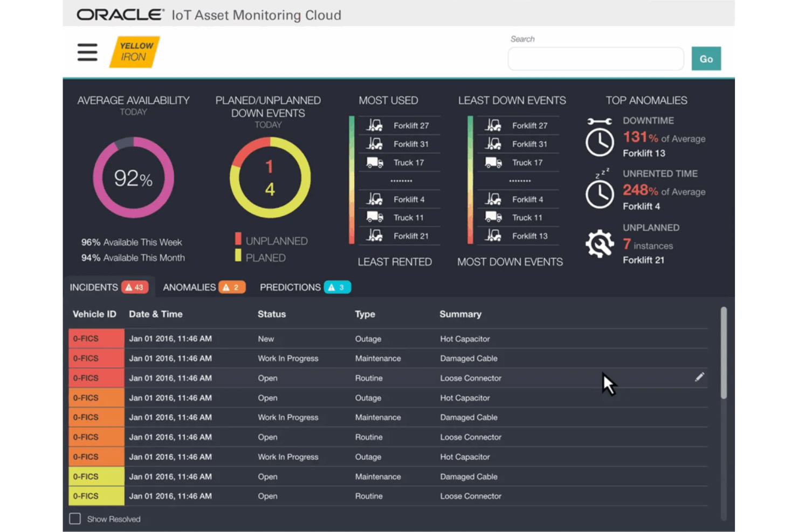Image resolution: width=798 pixels, height=532 pixels.
Task: Switch to the Anomalies tab
Action: click(190, 287)
